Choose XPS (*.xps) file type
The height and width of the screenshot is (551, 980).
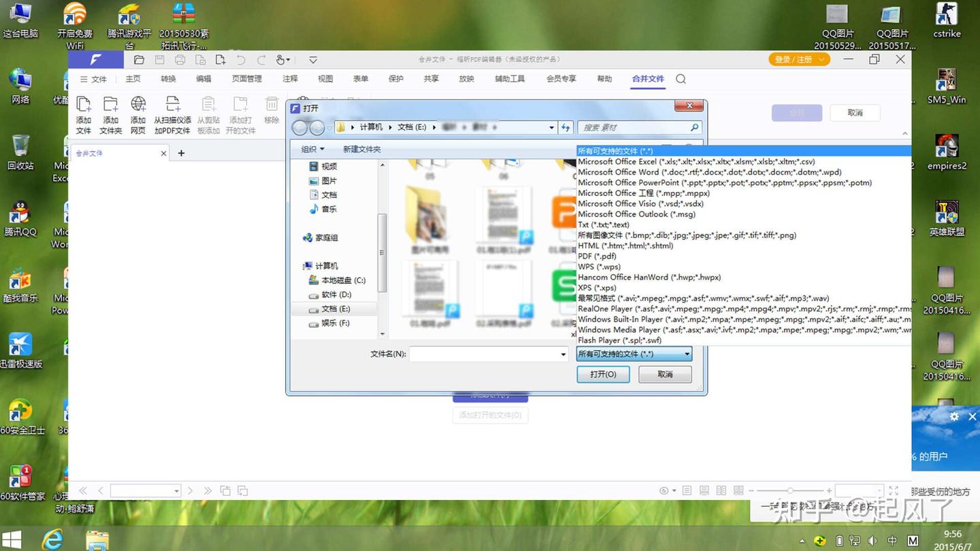coord(743,288)
